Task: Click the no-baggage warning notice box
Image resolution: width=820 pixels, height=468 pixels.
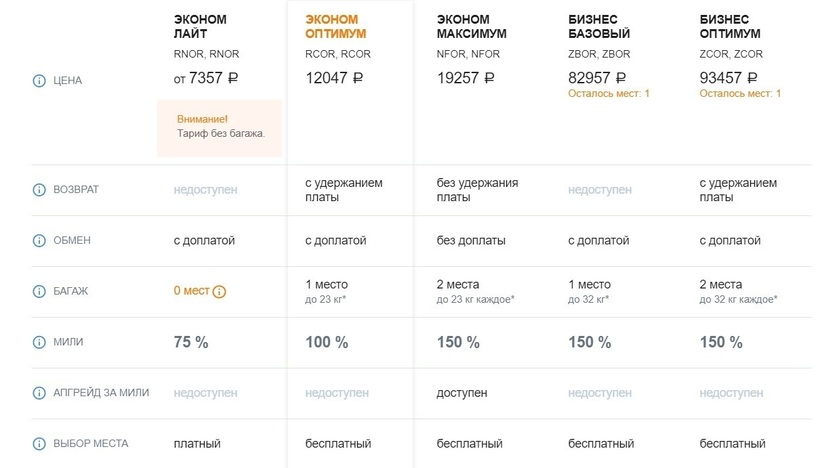Action: [219, 127]
